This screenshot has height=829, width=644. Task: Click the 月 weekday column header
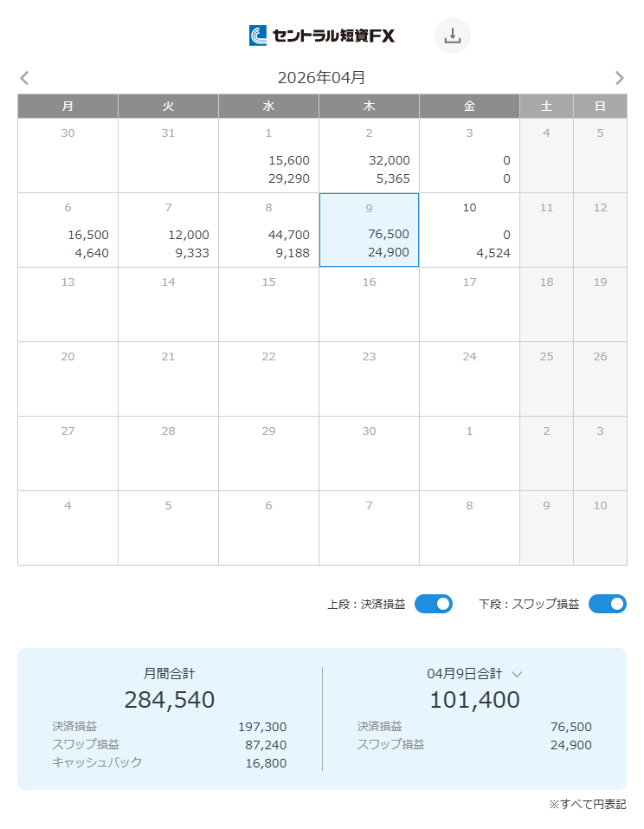click(68, 106)
